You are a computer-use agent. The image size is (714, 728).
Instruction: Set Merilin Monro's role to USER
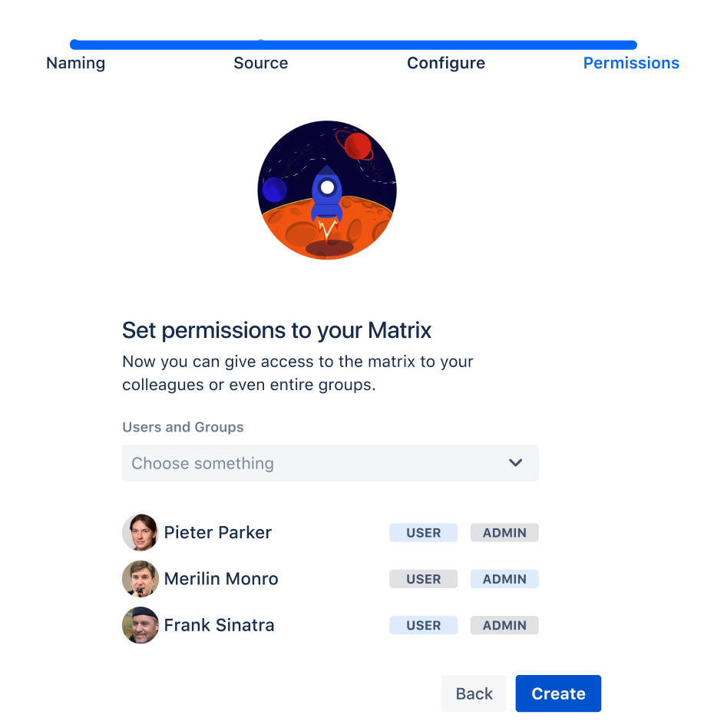423,579
